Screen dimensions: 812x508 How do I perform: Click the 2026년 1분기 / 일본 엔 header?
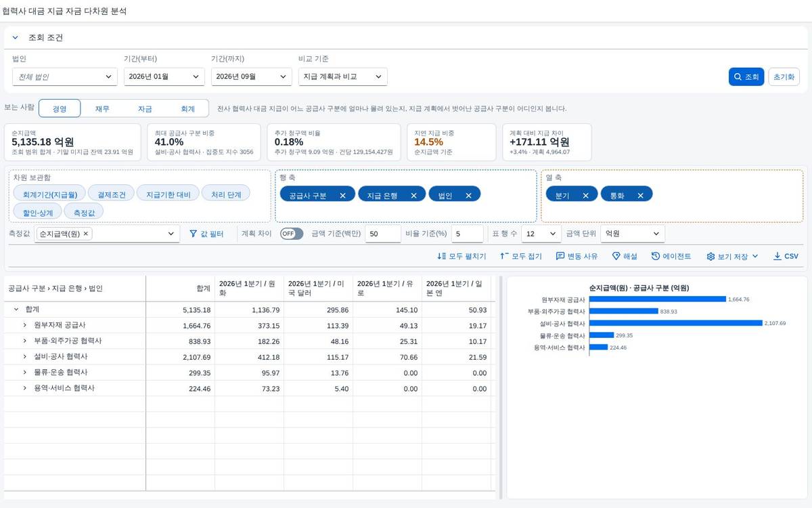point(458,289)
